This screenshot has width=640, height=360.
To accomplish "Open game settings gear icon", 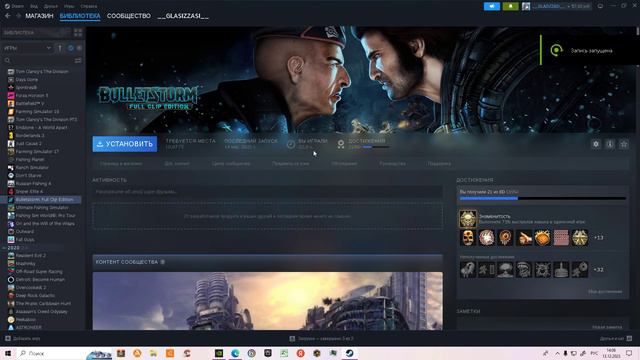I will coord(596,144).
